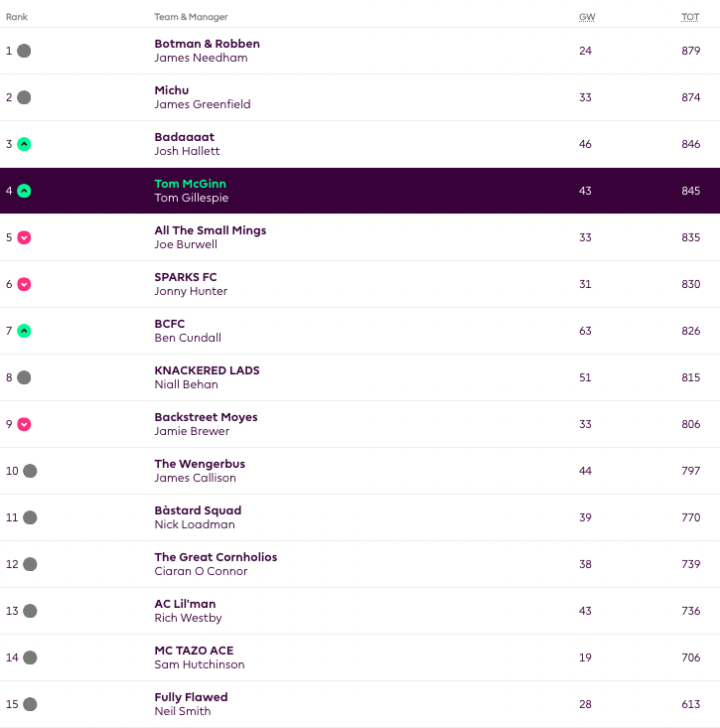Select the highlighted Tom McGinn team
This screenshot has height=728, width=720.
tap(191, 184)
